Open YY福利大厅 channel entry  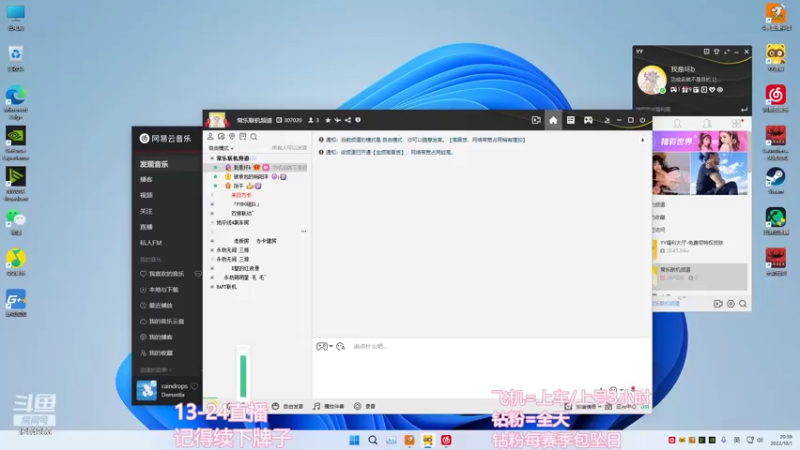point(700,246)
